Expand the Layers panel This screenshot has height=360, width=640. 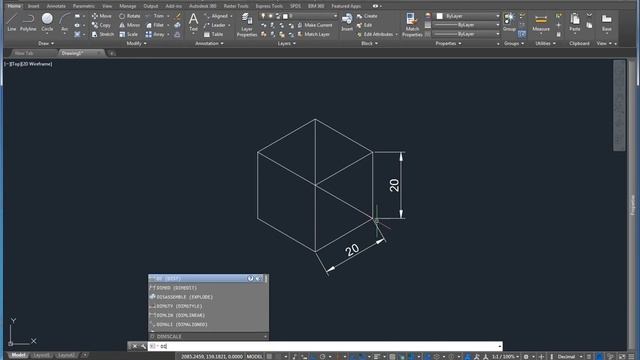click(287, 43)
